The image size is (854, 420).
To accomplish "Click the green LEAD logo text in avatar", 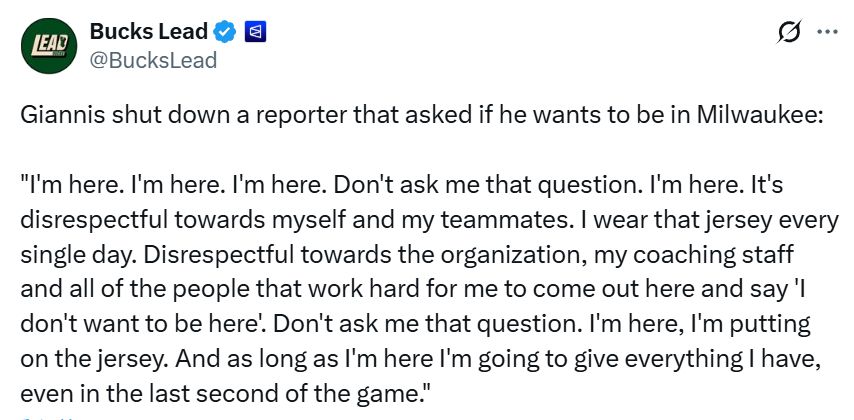I will coord(43,46).
